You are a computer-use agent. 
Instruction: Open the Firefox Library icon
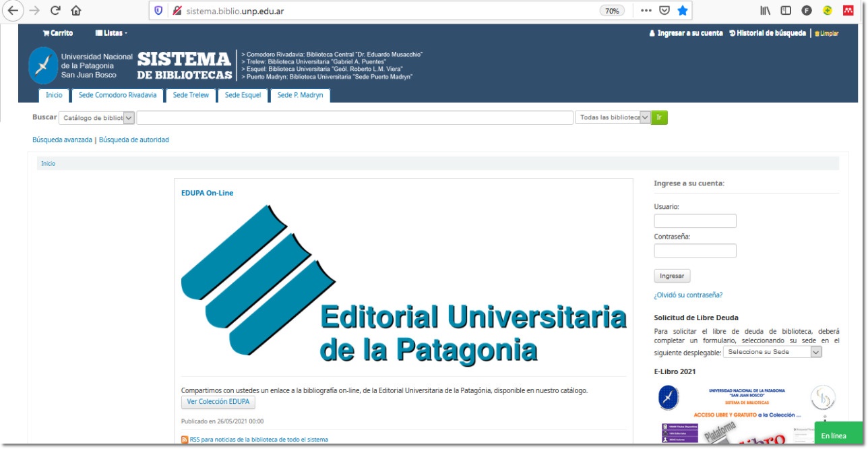[x=765, y=11]
